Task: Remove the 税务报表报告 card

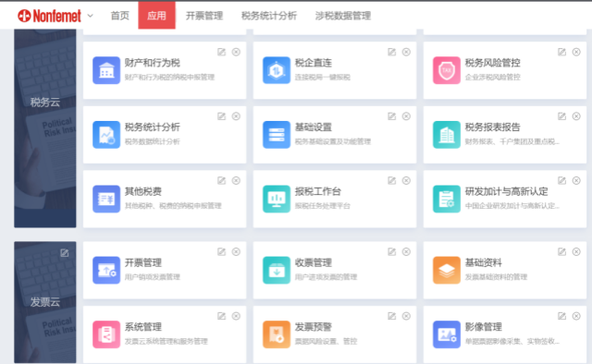Action: tap(576, 116)
